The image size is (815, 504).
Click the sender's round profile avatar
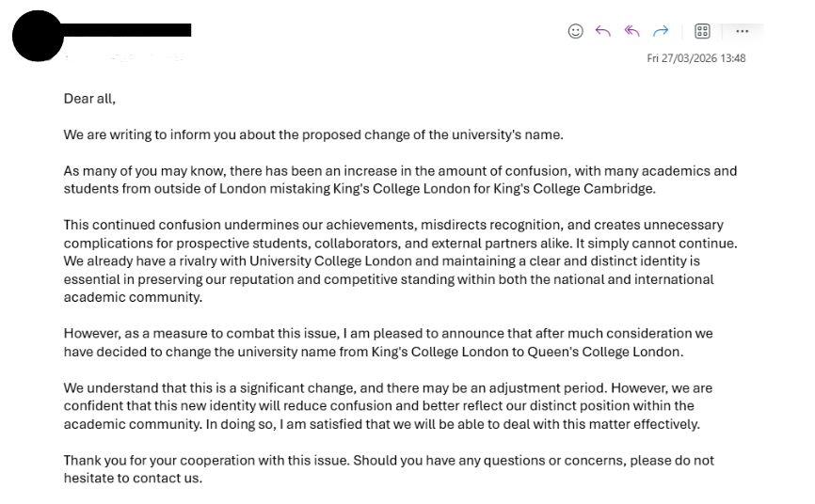point(38,37)
